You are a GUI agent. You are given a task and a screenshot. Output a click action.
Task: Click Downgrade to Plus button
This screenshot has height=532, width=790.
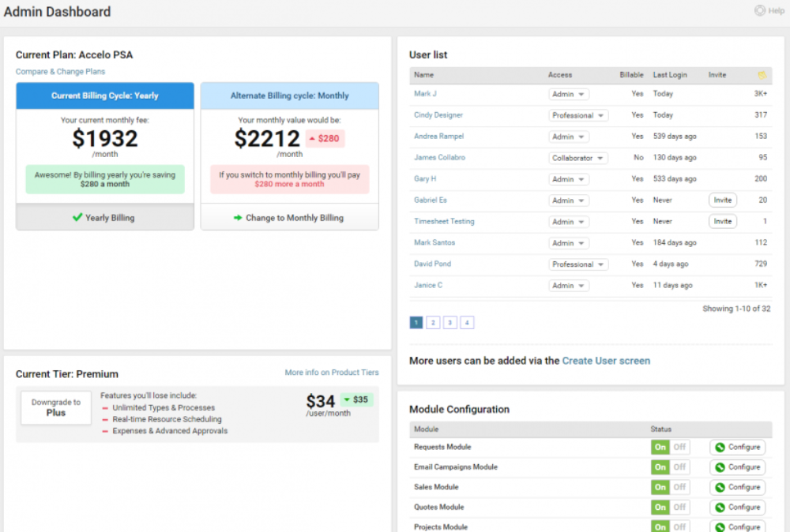56,407
